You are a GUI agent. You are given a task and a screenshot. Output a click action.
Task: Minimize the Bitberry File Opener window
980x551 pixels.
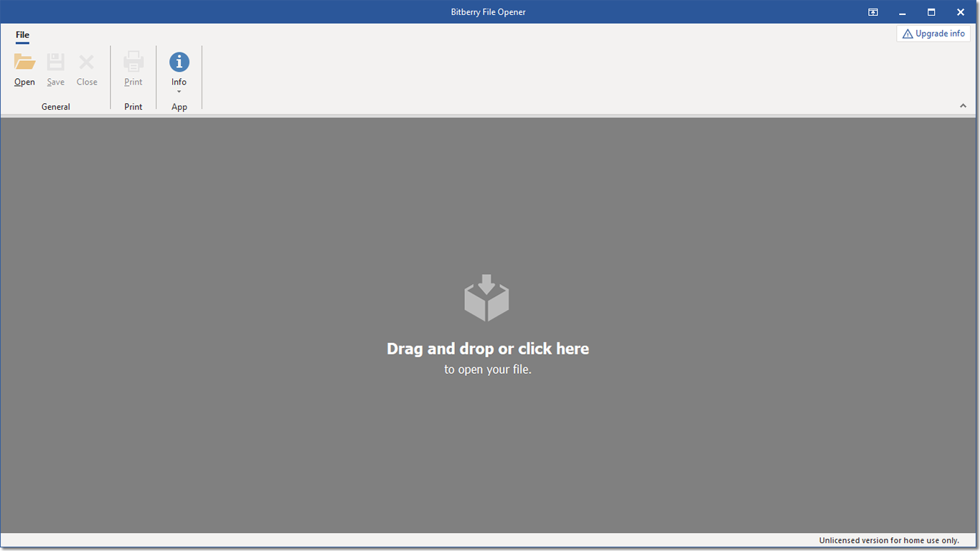click(x=903, y=12)
